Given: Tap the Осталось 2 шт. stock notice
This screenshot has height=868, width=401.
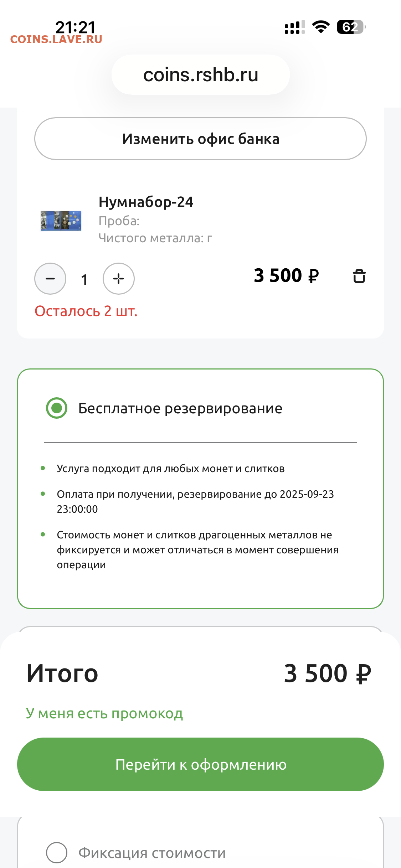Looking at the screenshot, I should coord(86,311).
